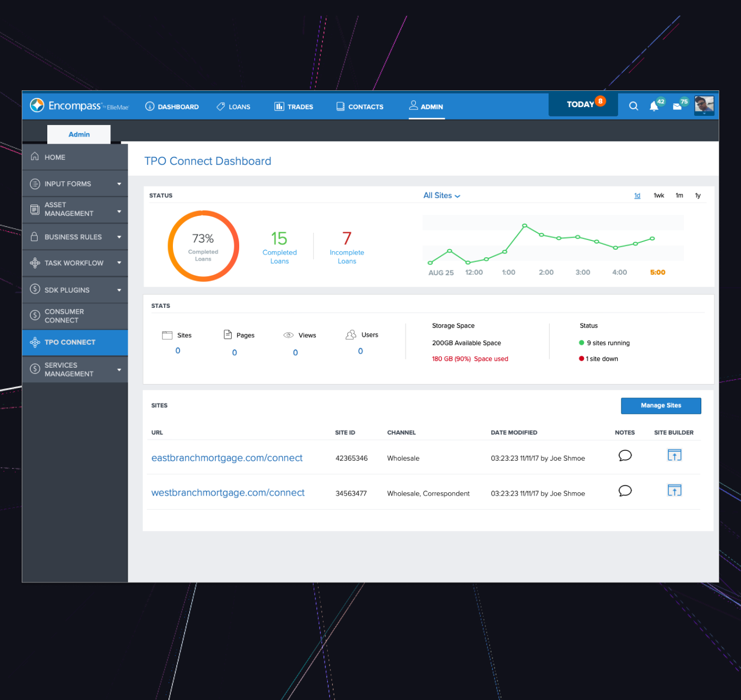The image size is (741, 700).
Task: Open site builder for eastbranchmortgage site
Action: tap(674, 456)
